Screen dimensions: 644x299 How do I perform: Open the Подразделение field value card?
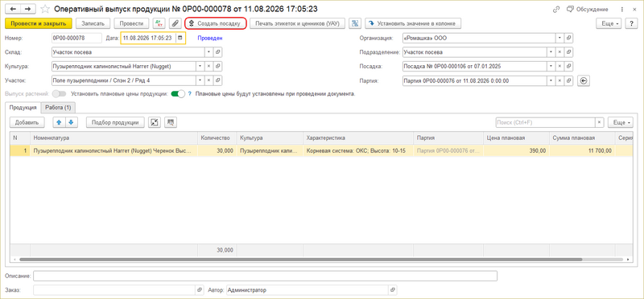click(569, 52)
